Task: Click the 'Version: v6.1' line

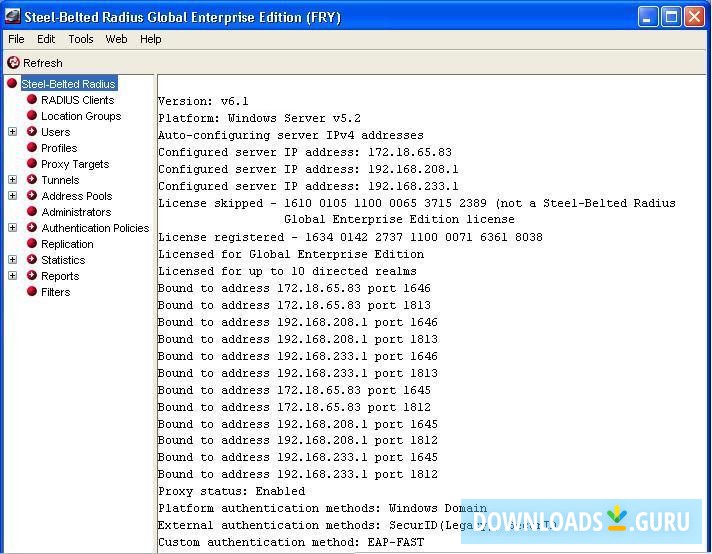Action: pyautogui.click(x=203, y=101)
